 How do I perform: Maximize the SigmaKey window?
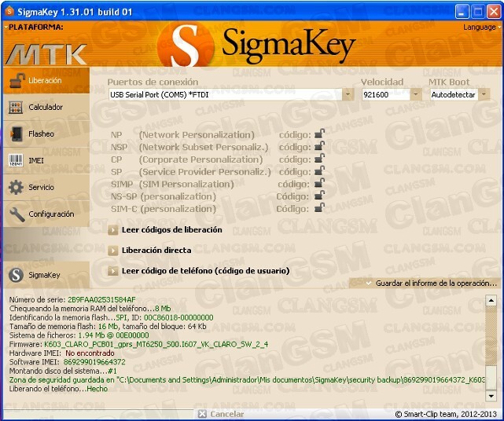(x=478, y=12)
